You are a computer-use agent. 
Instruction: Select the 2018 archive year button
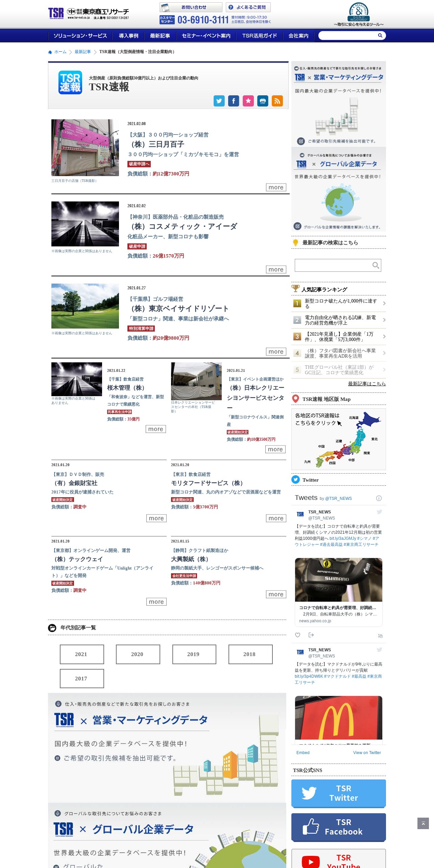click(x=250, y=654)
